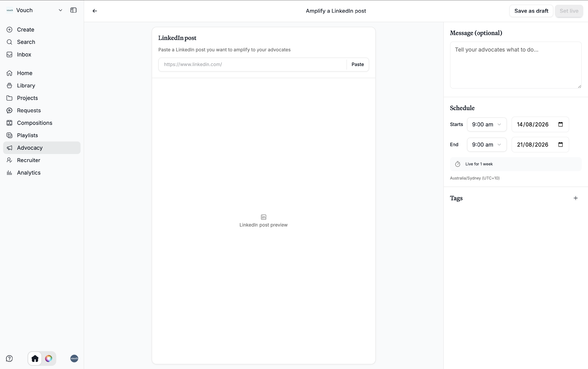Open the Starts date calendar picker icon

point(560,124)
